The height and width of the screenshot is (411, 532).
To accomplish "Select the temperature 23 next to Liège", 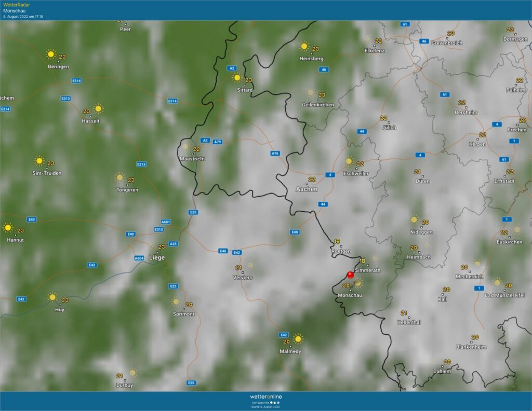I will [x=162, y=247].
